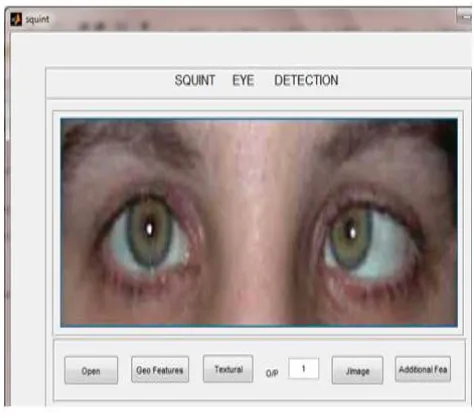Viewport: 474px width, 418px height.
Task: Run the Geo Features button
Action: [x=160, y=369]
